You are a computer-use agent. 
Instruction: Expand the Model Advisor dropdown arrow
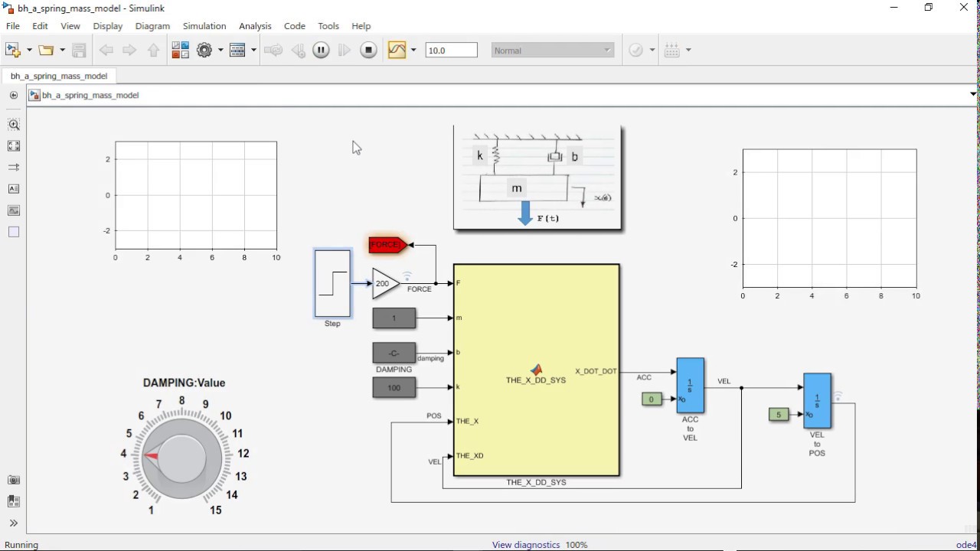tap(652, 51)
